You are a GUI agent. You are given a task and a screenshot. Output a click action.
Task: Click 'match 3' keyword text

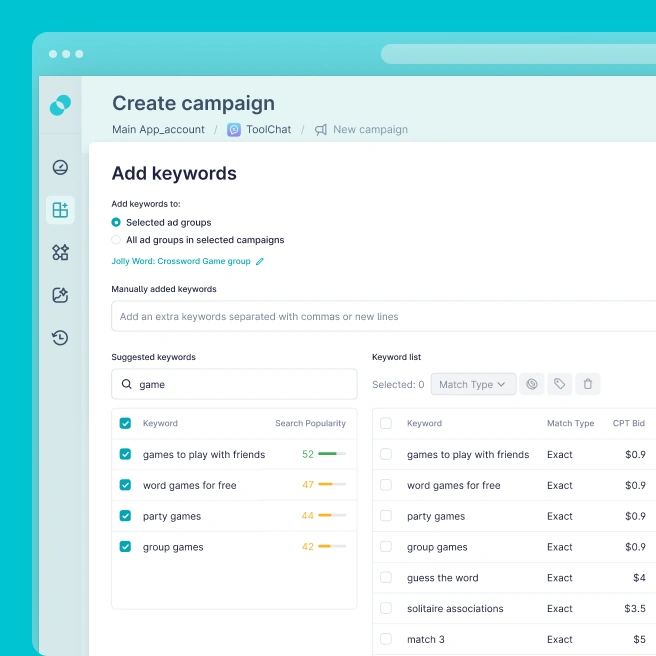click(x=425, y=639)
